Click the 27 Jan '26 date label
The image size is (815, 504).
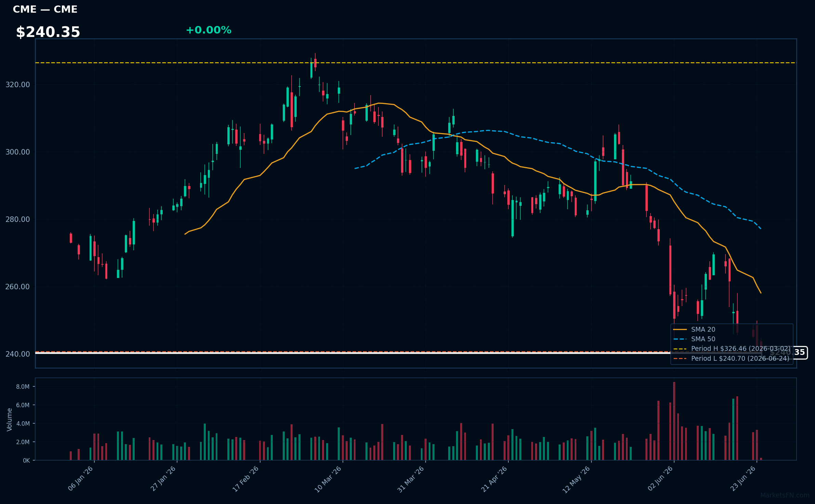click(163, 479)
